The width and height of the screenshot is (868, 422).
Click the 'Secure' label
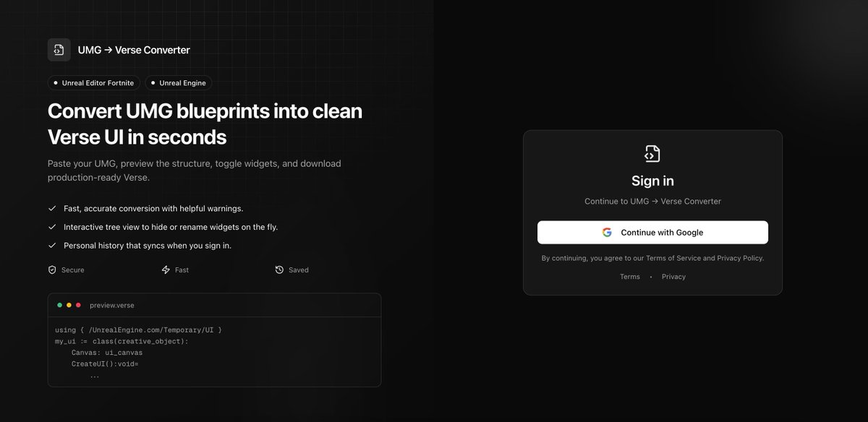click(73, 270)
